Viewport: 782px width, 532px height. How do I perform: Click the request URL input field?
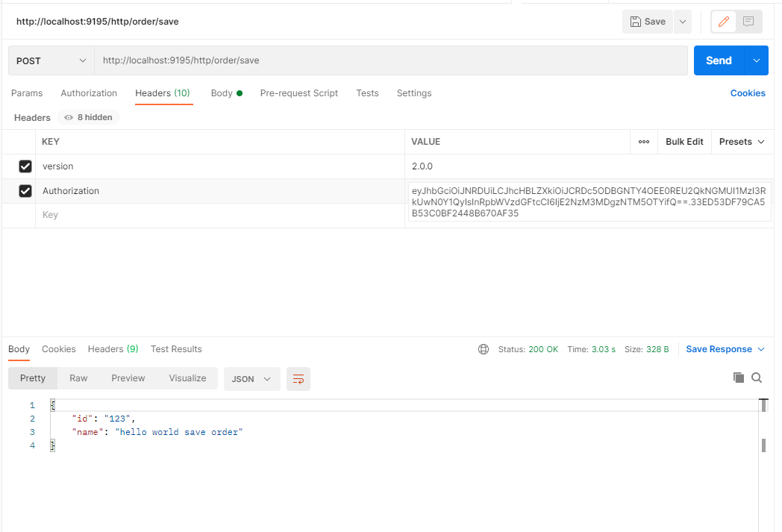[390, 60]
